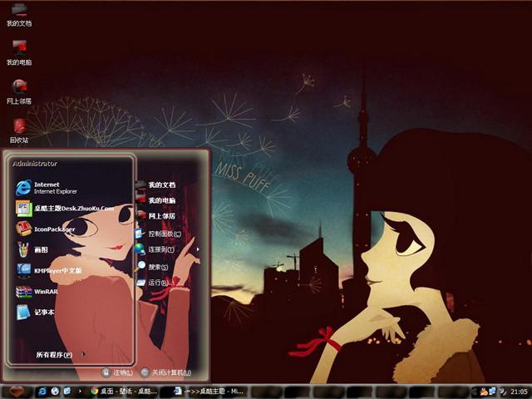The width and height of the screenshot is (532, 399).
Task: Click the third quick launch icon
Action: [x=67, y=392]
